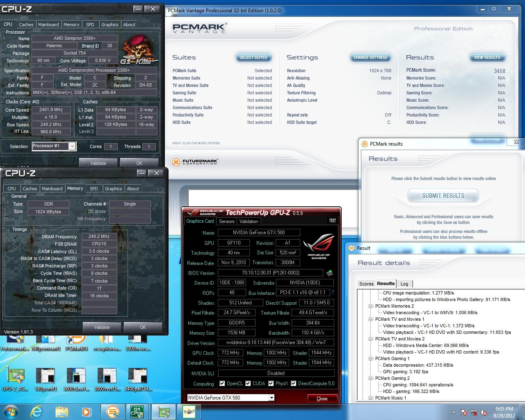This screenshot has width=525, height=420.
Task: Open the 3400pal754 desktop file
Action: pyautogui.click(x=137, y=379)
